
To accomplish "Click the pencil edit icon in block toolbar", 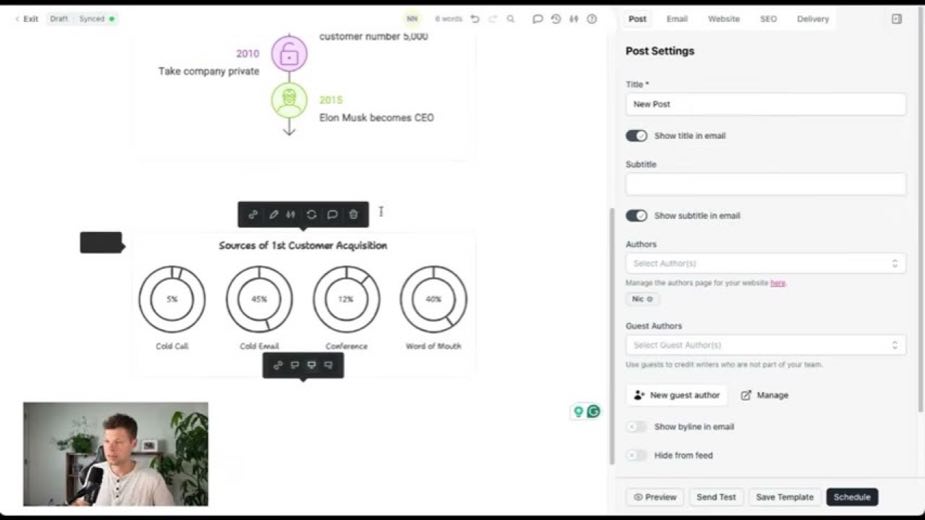I will click(x=274, y=215).
